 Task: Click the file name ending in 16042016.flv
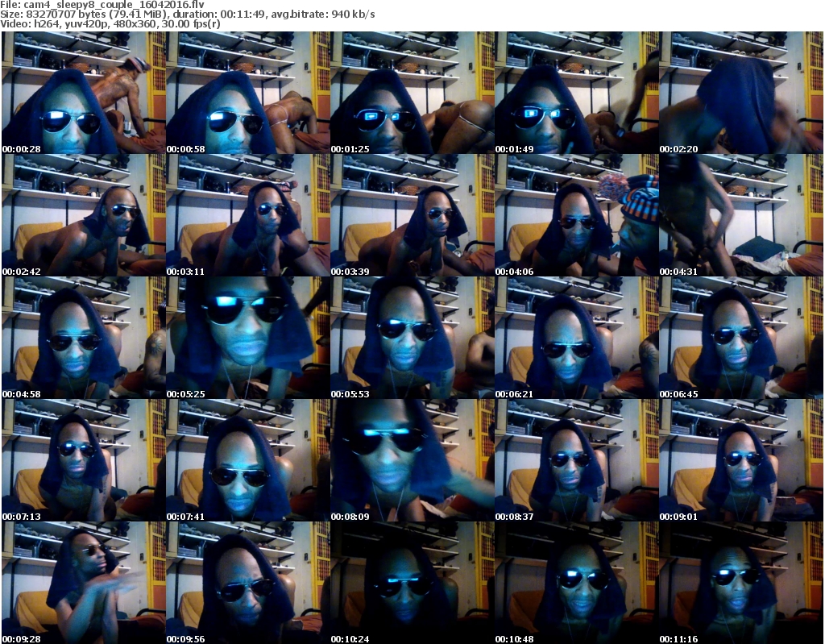[x=114, y=5]
